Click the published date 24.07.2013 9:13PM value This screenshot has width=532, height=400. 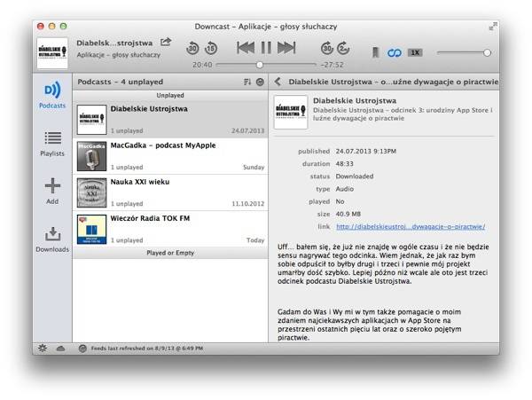pos(365,152)
